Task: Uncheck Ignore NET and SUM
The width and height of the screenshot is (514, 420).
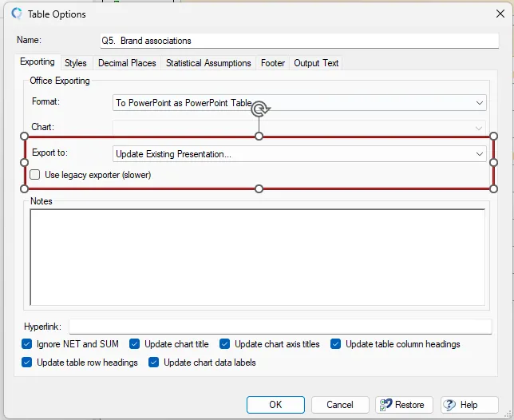Action: tap(29, 344)
